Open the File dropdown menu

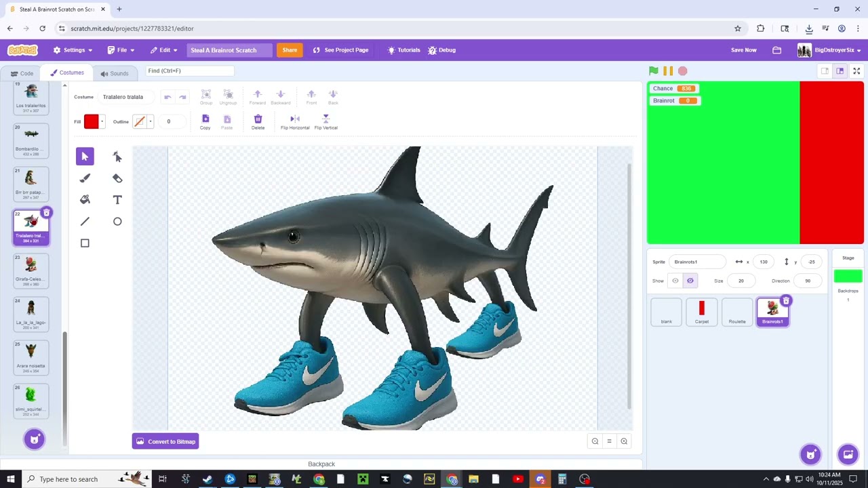[121, 50]
